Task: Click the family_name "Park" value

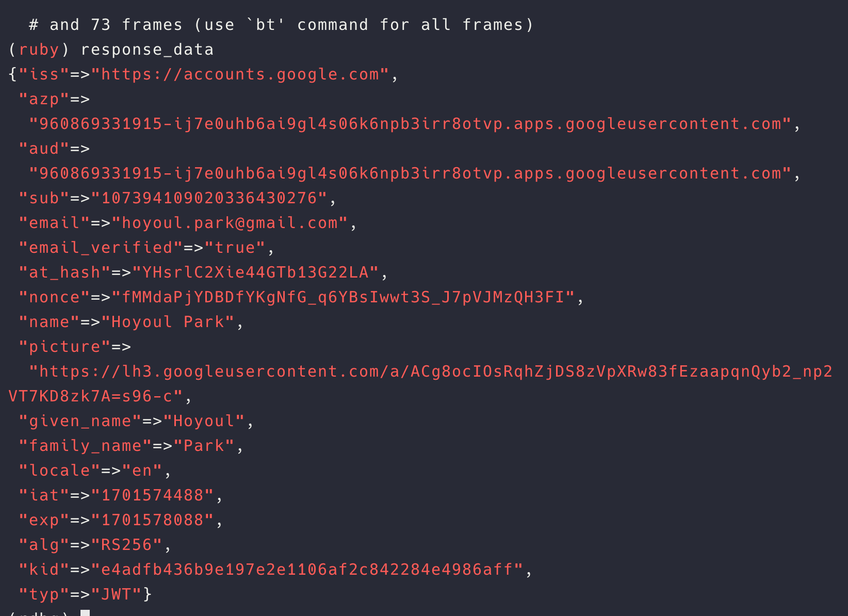Action: pyautogui.click(x=204, y=446)
